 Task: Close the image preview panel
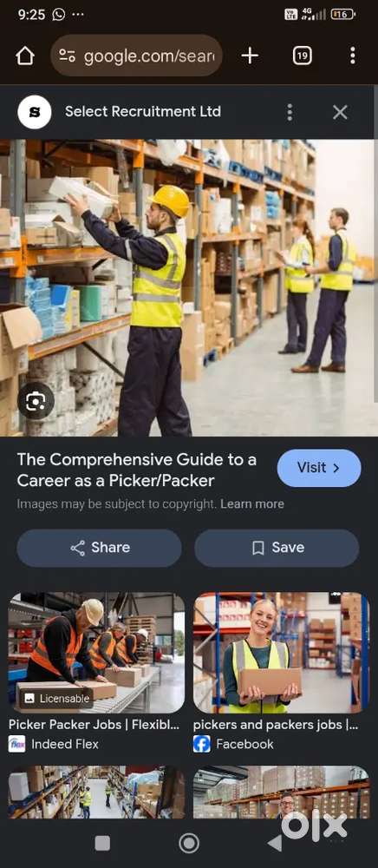click(340, 112)
